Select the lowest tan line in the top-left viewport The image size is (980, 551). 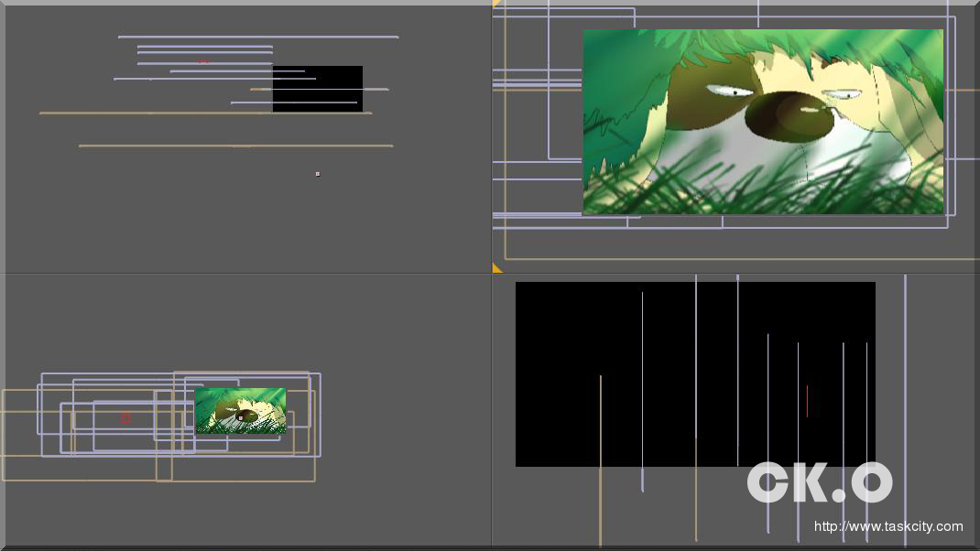(x=235, y=146)
